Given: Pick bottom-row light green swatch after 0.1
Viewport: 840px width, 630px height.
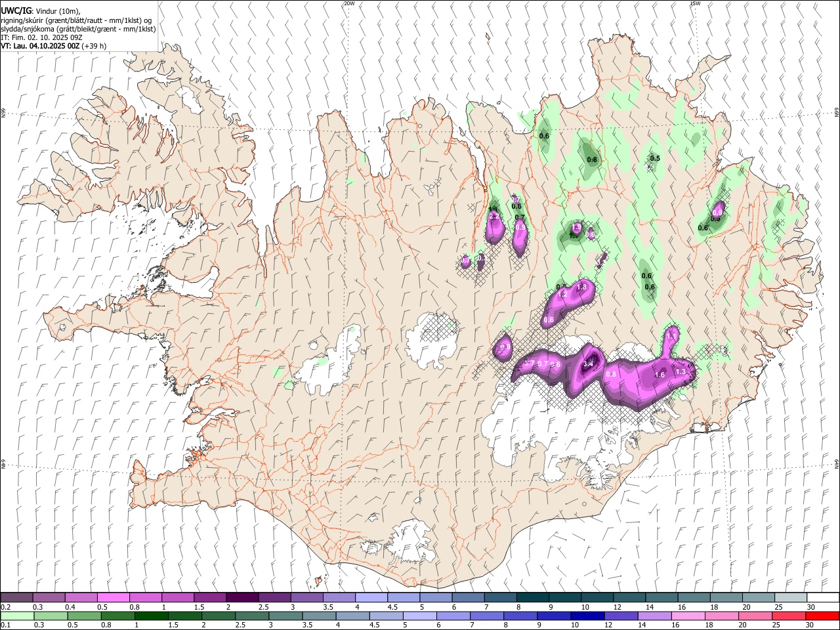Looking at the screenshot, I should coord(18,616).
